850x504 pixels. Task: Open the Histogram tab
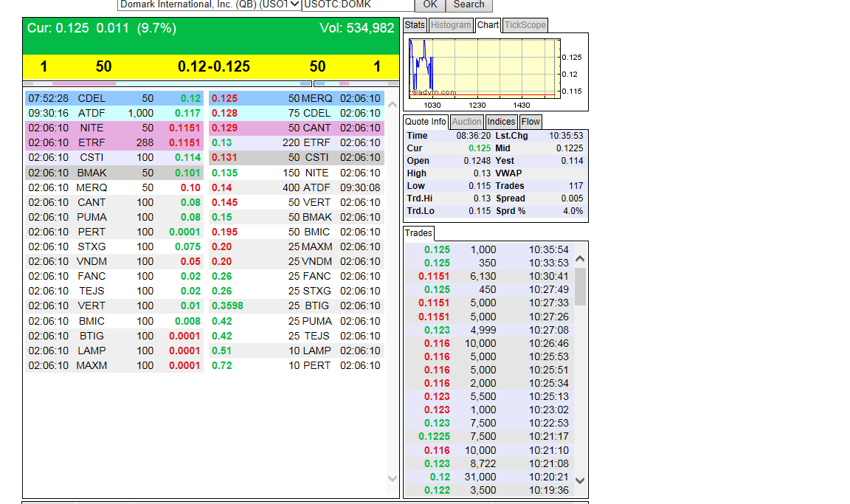(451, 25)
